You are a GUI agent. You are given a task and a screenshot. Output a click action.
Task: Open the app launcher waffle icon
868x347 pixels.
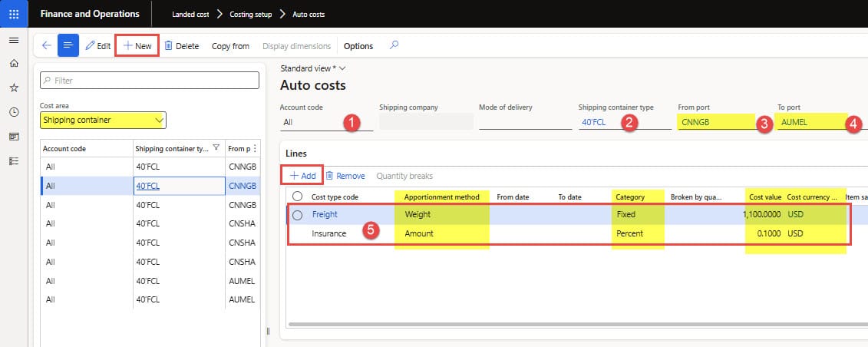[14, 14]
